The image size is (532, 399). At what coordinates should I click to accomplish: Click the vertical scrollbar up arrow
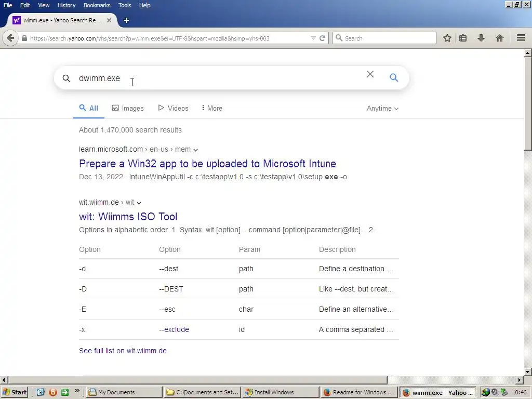[x=528, y=53]
